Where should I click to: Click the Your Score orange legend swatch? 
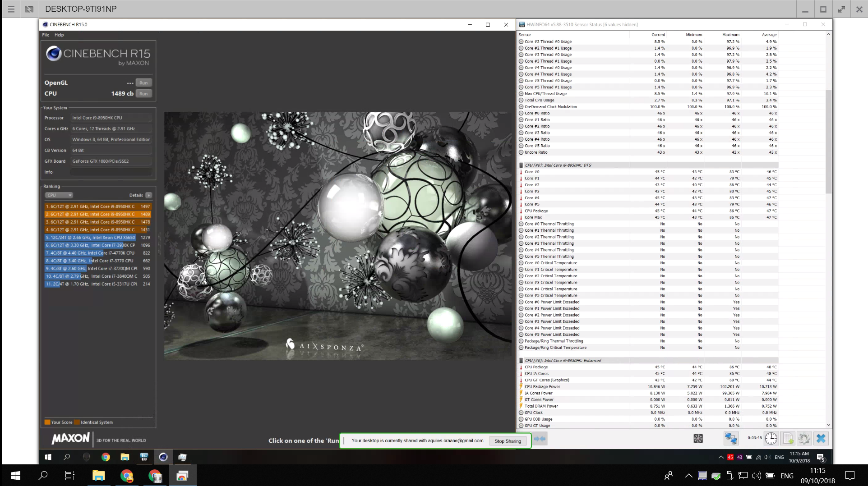(x=47, y=422)
